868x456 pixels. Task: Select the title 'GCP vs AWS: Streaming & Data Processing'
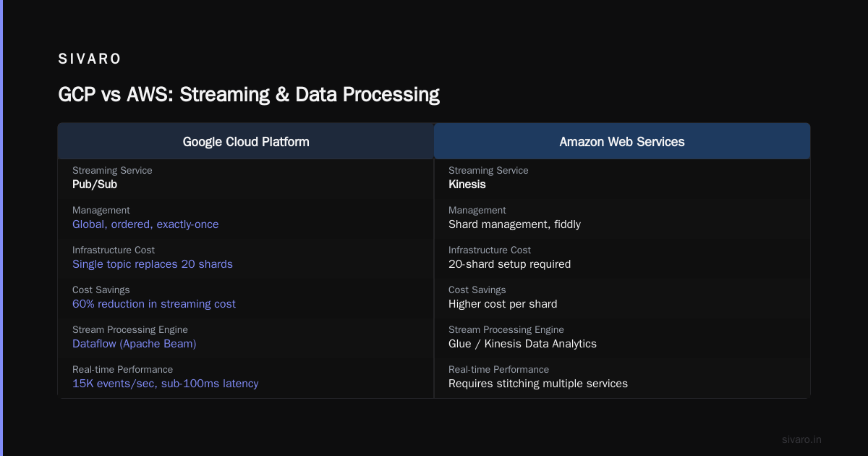pos(249,95)
